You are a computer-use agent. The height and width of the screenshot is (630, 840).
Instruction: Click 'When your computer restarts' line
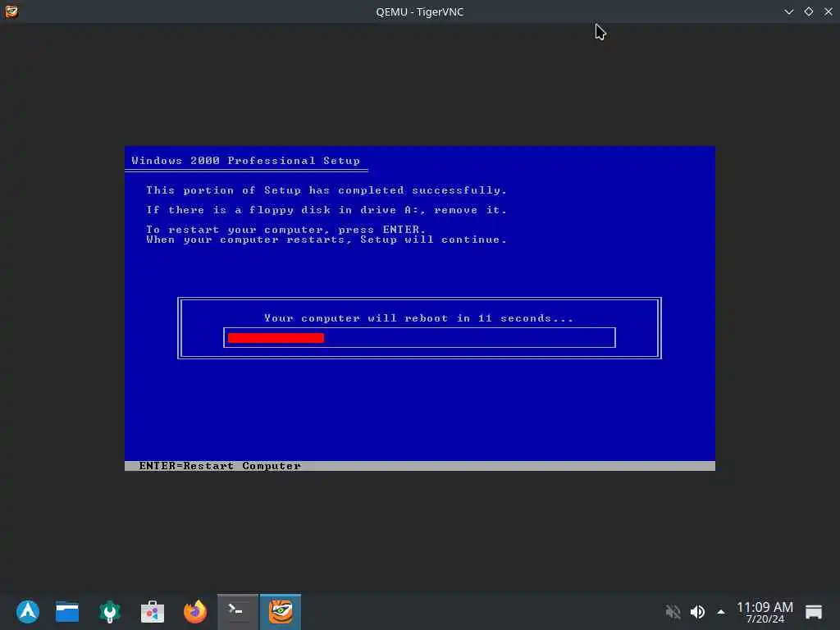(326, 240)
